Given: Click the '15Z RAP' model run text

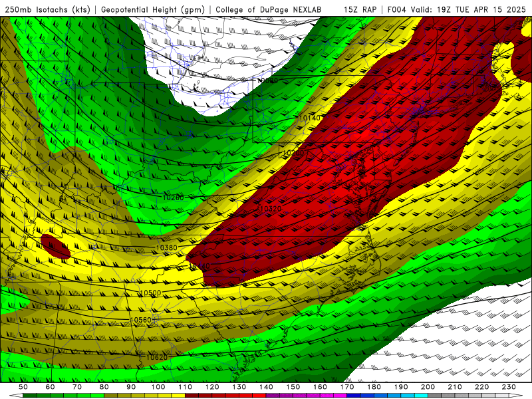Looking at the screenshot, I should point(360,9).
